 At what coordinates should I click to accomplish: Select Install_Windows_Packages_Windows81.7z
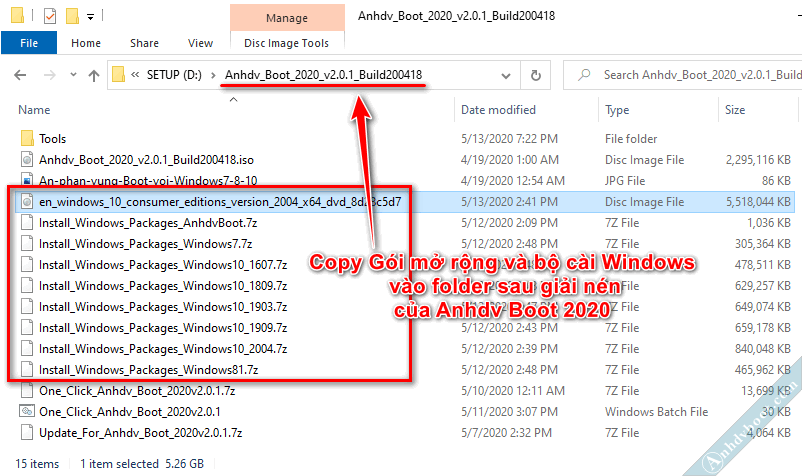pos(148,370)
